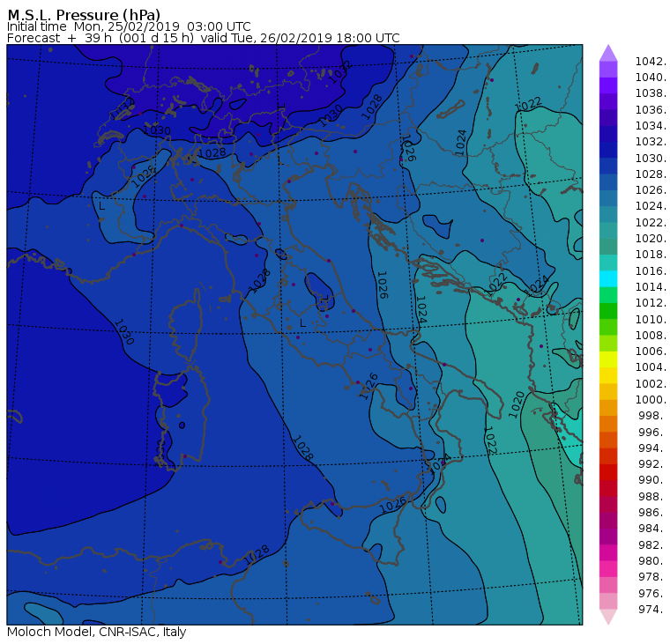
Task: Pick the teal swatch between 1018 and 1020
Action: click(608, 247)
